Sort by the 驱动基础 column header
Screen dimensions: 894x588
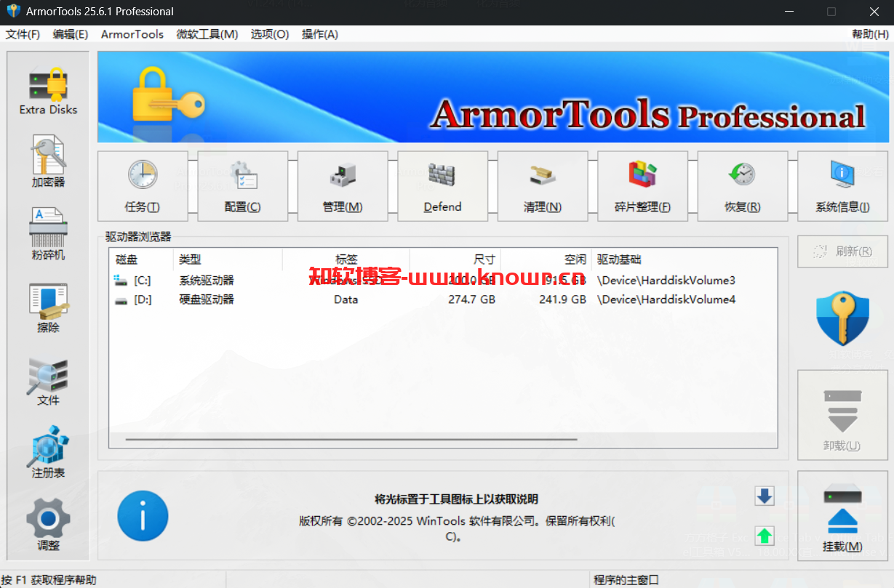685,259
